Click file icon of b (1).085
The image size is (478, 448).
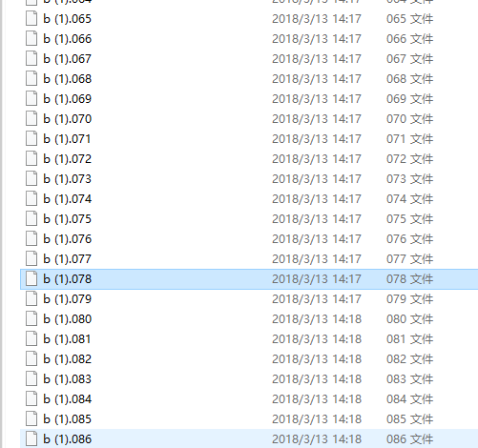[x=31, y=419]
